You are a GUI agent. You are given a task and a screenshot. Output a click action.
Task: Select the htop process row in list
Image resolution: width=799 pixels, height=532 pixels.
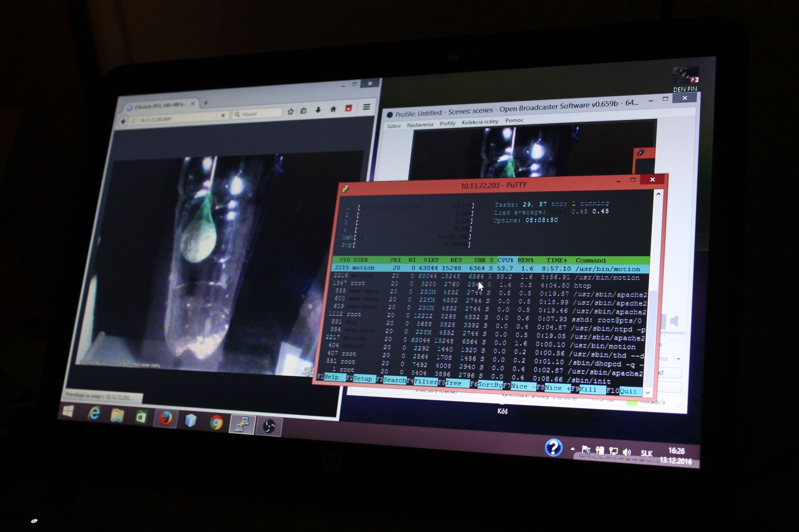pos(489,285)
